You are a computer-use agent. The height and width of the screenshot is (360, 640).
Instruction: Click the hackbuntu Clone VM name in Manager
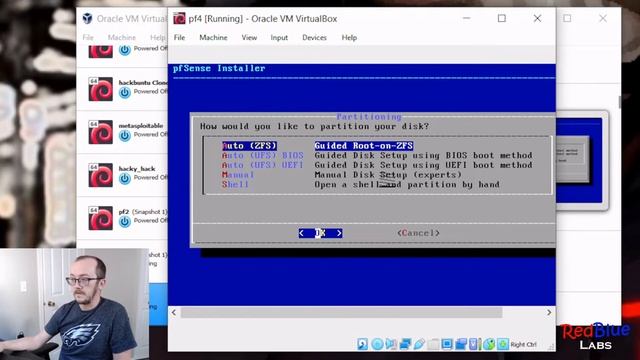[143, 82]
